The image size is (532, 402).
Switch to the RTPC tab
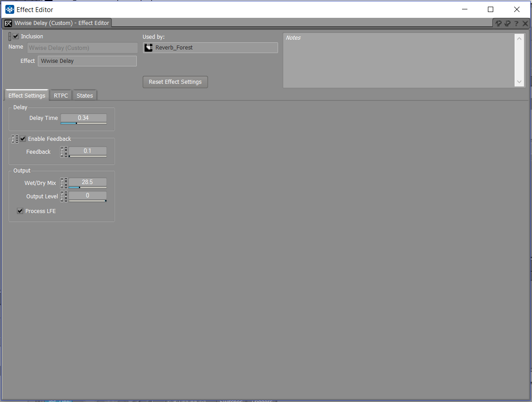point(61,96)
